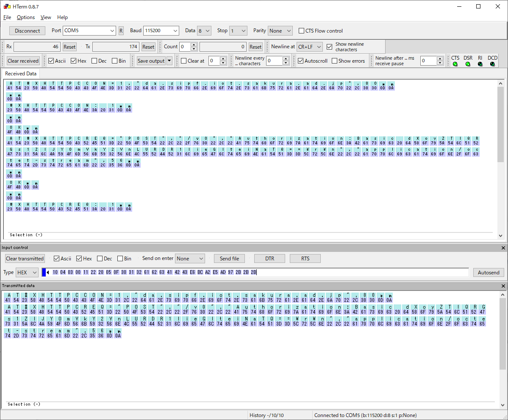Viewport: 508px width, 420px height.
Task: Click the CTS status indicator LED
Action: (455, 64)
